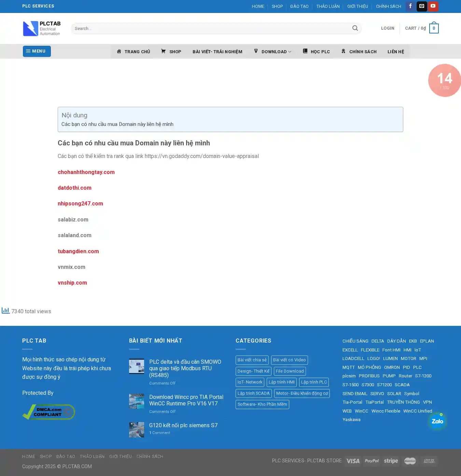The width and height of the screenshot is (461, 476).
Task: Click the search magnifier icon
Action: coord(355,28)
